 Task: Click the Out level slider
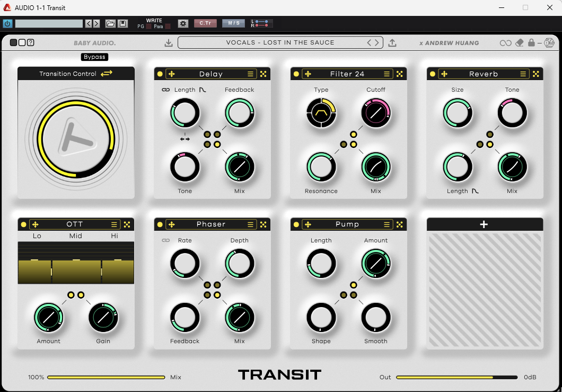click(x=457, y=377)
